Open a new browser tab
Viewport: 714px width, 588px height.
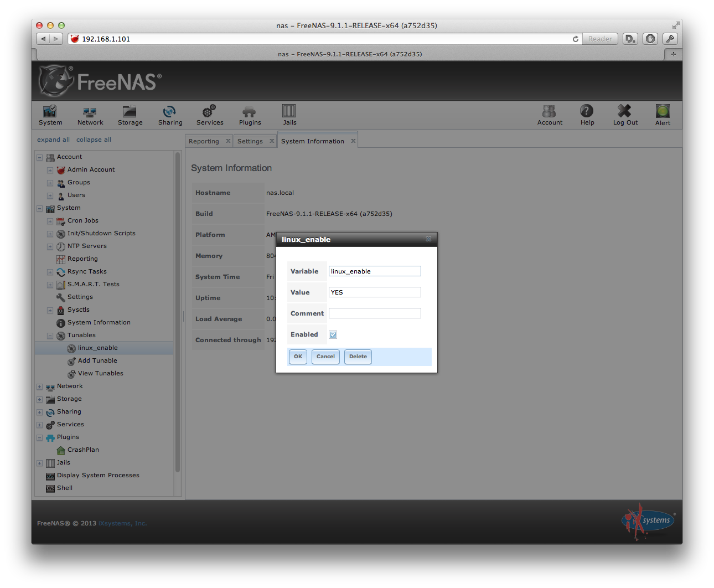673,54
